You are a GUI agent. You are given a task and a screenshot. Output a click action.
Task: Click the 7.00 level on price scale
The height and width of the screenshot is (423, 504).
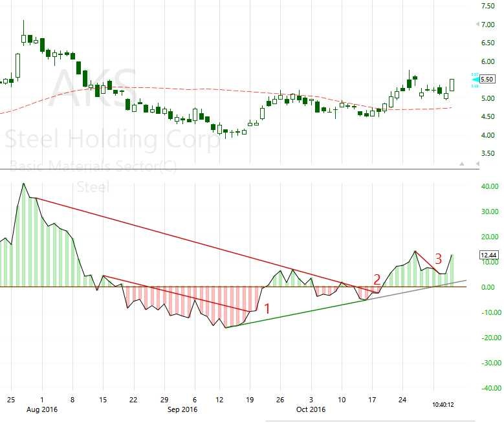(491, 25)
